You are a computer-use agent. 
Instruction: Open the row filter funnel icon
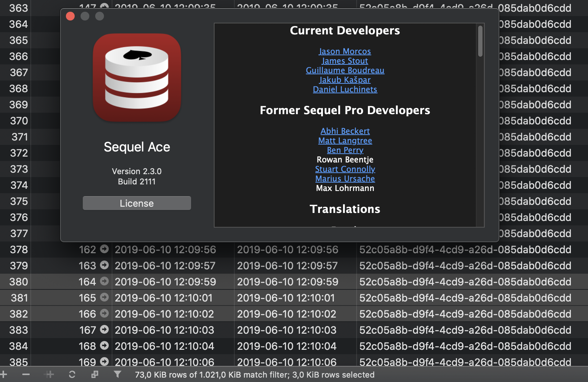[117, 374]
